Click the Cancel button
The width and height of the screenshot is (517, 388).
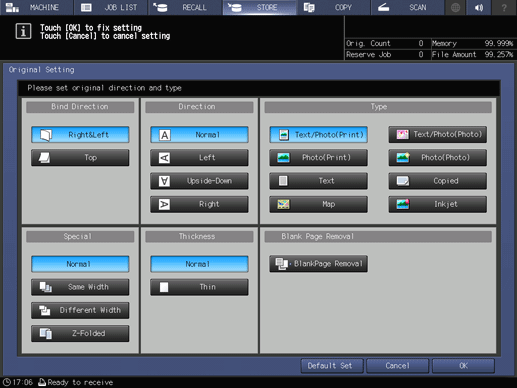(397, 366)
